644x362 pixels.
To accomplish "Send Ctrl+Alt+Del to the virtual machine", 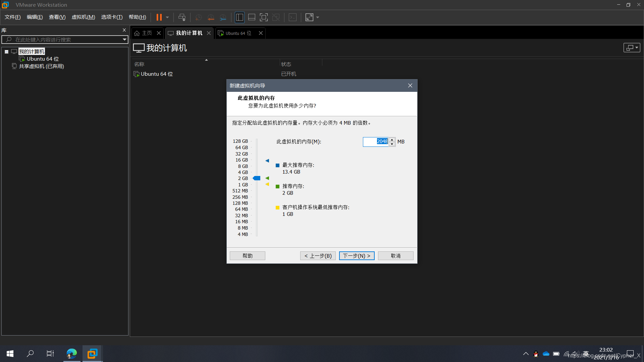I will [x=182, y=17].
